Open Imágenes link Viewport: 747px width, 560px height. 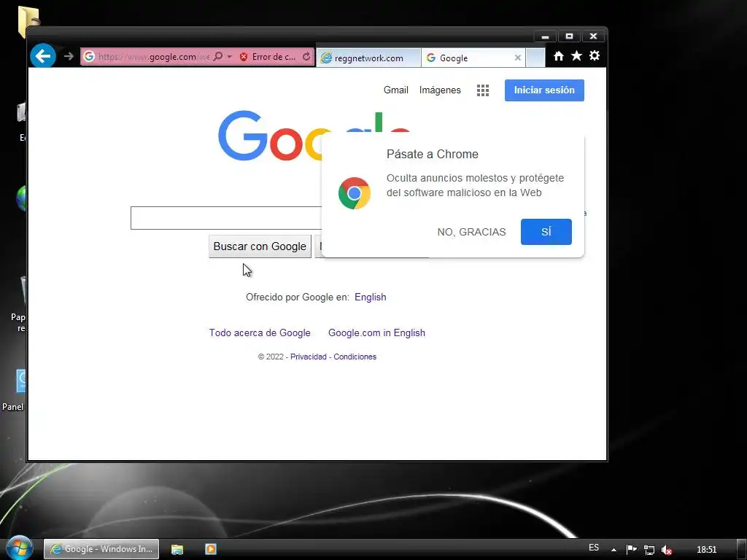pyautogui.click(x=440, y=90)
